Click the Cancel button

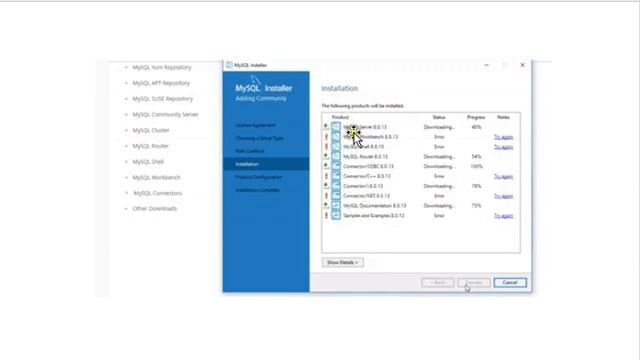[x=510, y=282]
